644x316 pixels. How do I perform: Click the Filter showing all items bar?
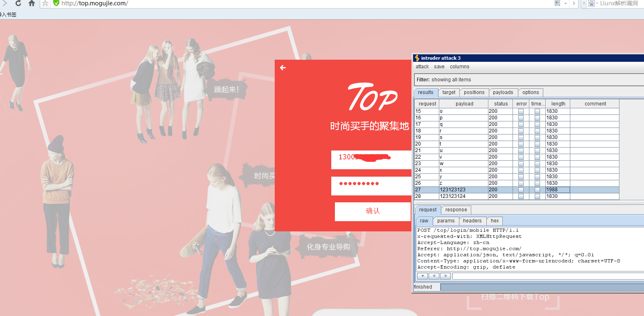[529, 80]
